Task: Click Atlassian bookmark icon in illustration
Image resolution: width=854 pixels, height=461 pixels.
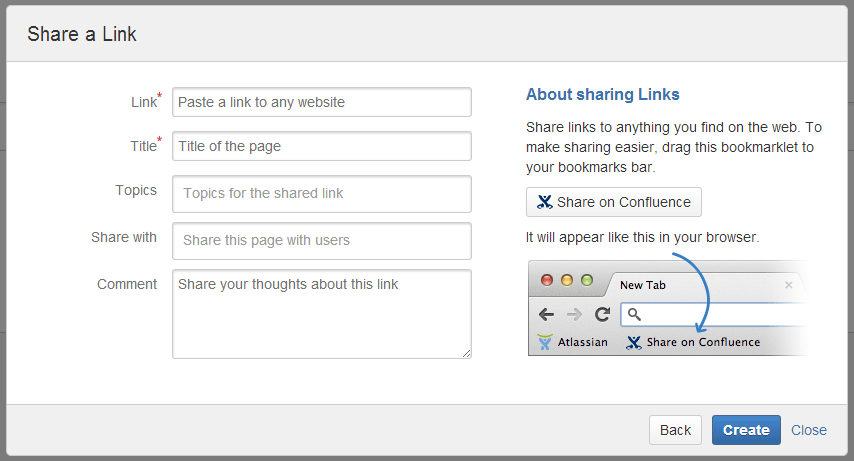Action: (545, 342)
